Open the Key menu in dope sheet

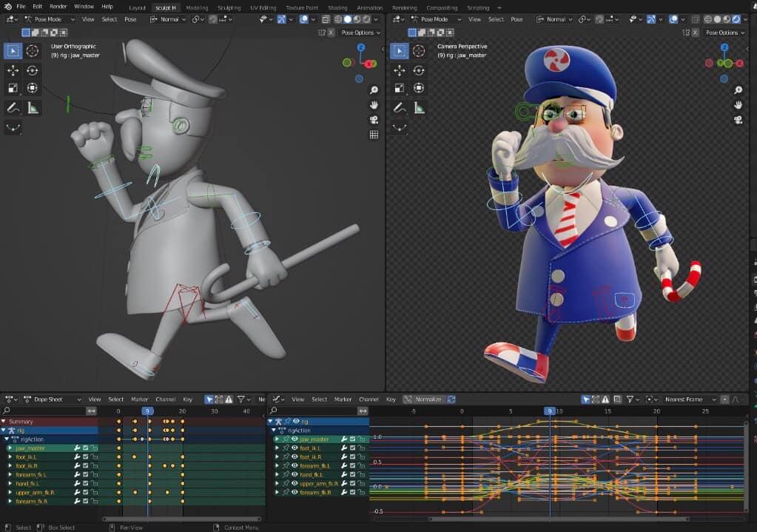[188, 400]
